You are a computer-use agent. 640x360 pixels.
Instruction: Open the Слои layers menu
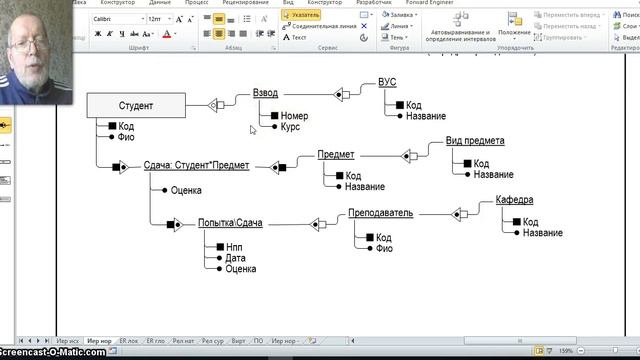(626, 26)
